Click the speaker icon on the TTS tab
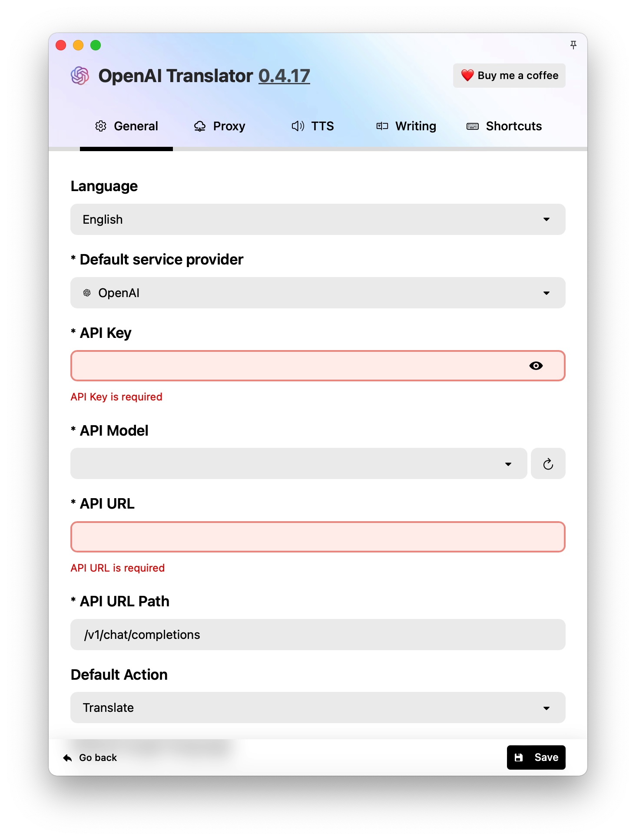This screenshot has width=636, height=840. pos(297,126)
